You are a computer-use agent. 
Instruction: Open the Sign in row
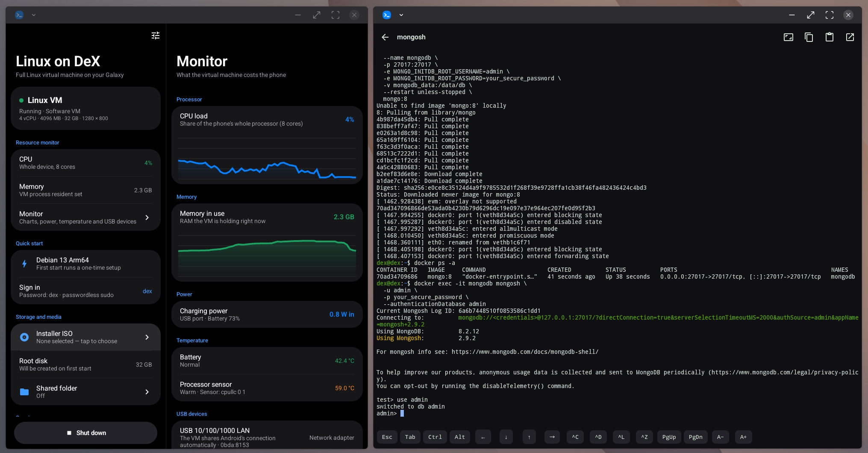pyautogui.click(x=85, y=291)
